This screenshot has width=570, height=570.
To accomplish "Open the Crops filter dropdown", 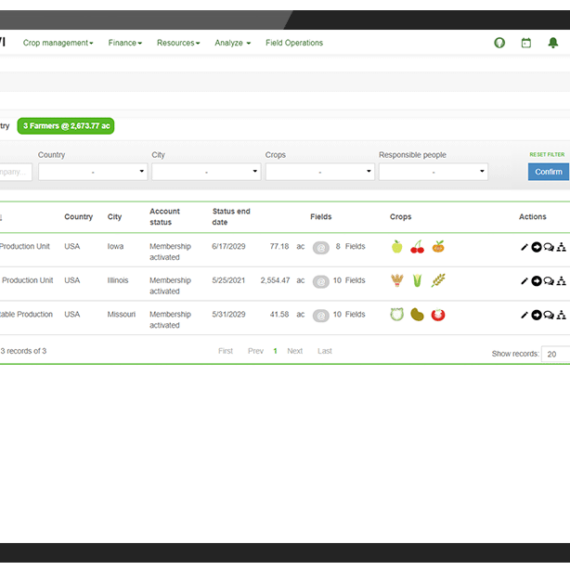I will coord(320,172).
